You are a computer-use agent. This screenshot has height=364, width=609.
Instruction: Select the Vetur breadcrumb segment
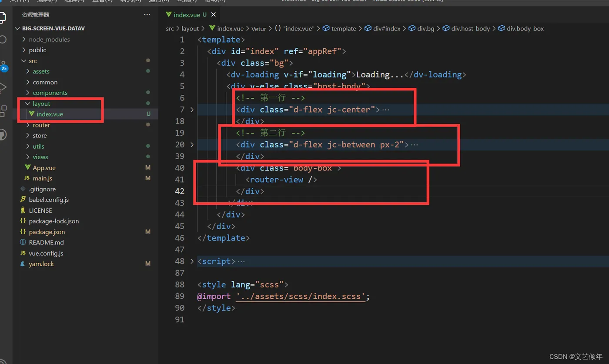(258, 29)
